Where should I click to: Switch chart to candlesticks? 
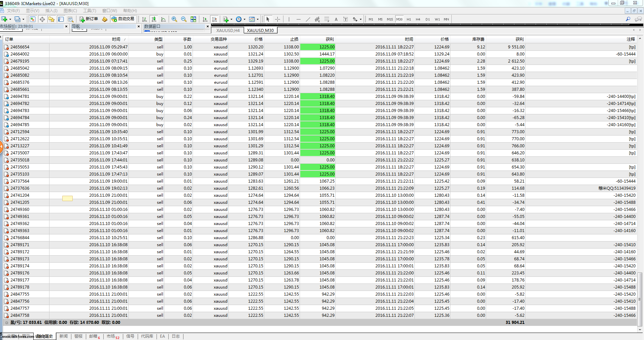[154, 19]
